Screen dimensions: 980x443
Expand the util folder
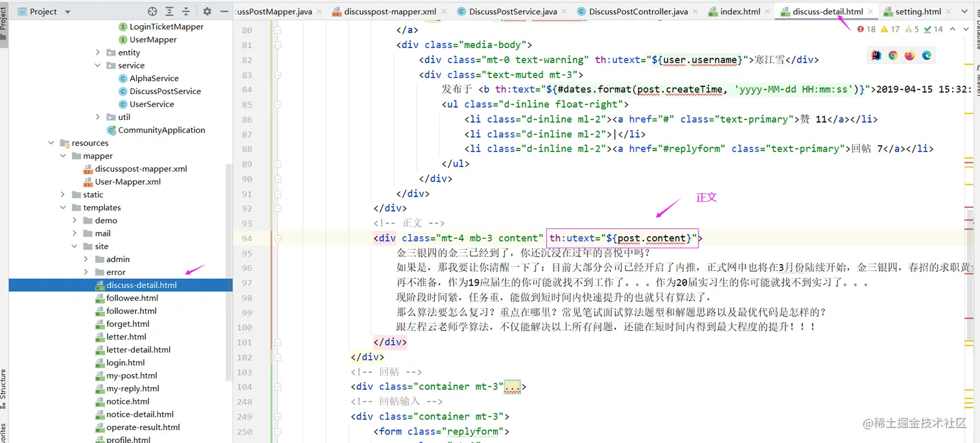pos(98,117)
